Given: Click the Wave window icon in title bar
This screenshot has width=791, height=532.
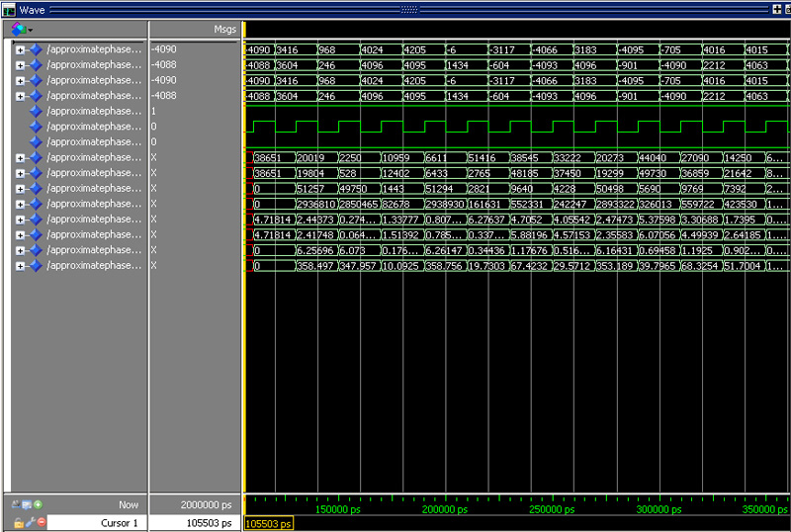Looking at the screenshot, I should click(x=9, y=10).
